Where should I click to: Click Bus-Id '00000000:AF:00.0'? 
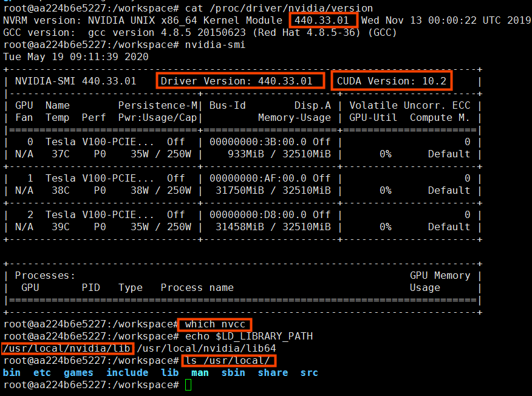pyautogui.click(x=258, y=178)
